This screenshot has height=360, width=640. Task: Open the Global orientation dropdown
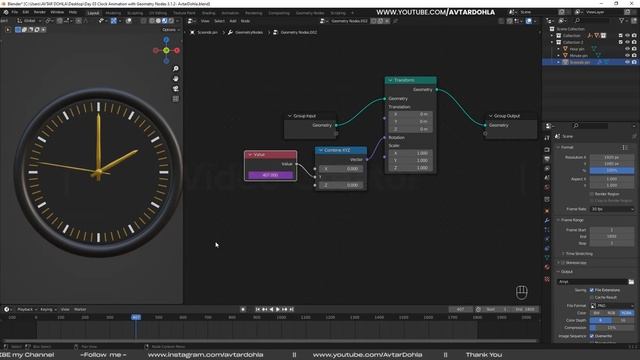click(29, 20)
